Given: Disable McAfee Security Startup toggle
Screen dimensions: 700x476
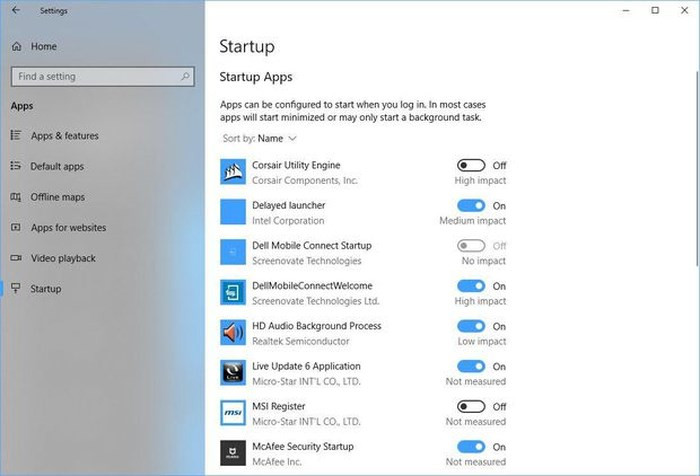Looking at the screenshot, I should click(x=471, y=446).
